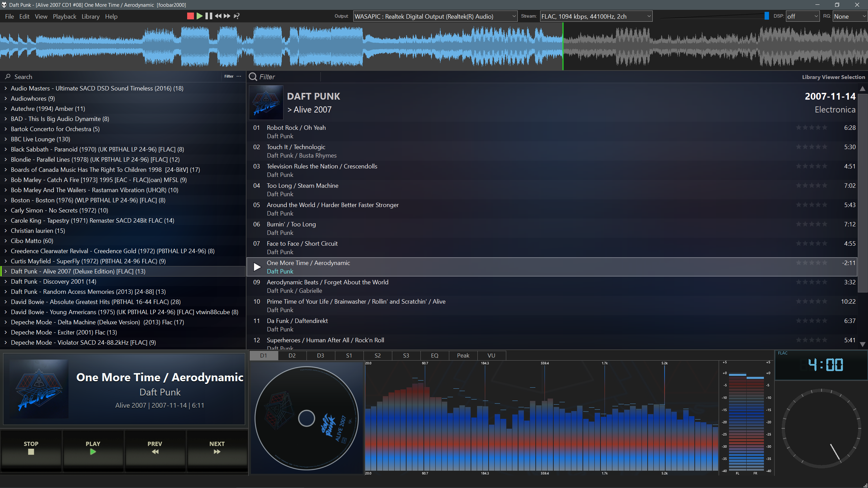This screenshot has width=868, height=488.
Task: Switch to the EQ visualization tab
Action: (x=434, y=355)
